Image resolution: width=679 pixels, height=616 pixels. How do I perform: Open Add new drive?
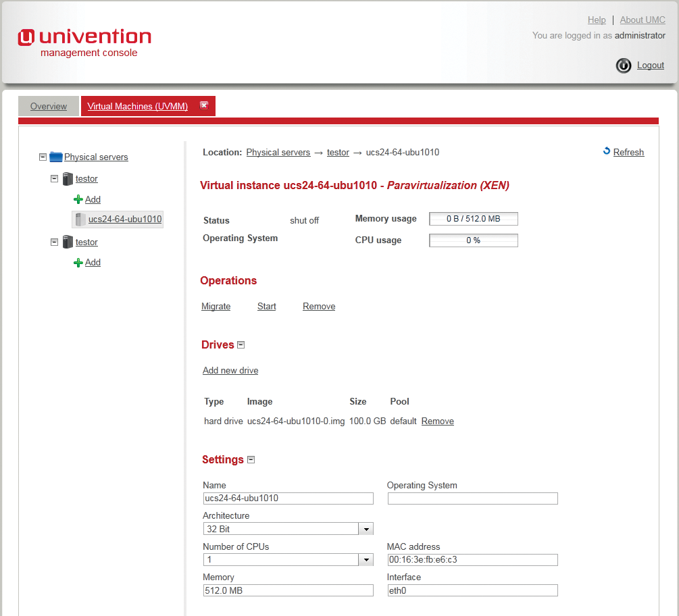tap(230, 370)
